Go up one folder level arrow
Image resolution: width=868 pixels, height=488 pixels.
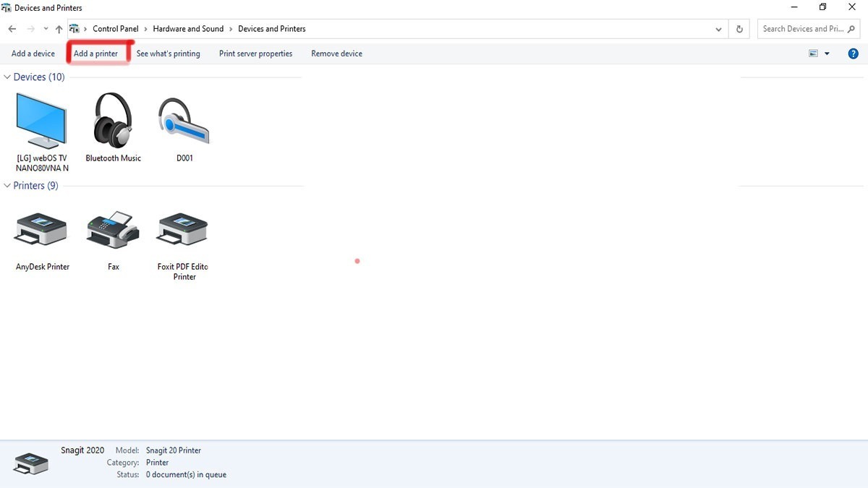59,29
